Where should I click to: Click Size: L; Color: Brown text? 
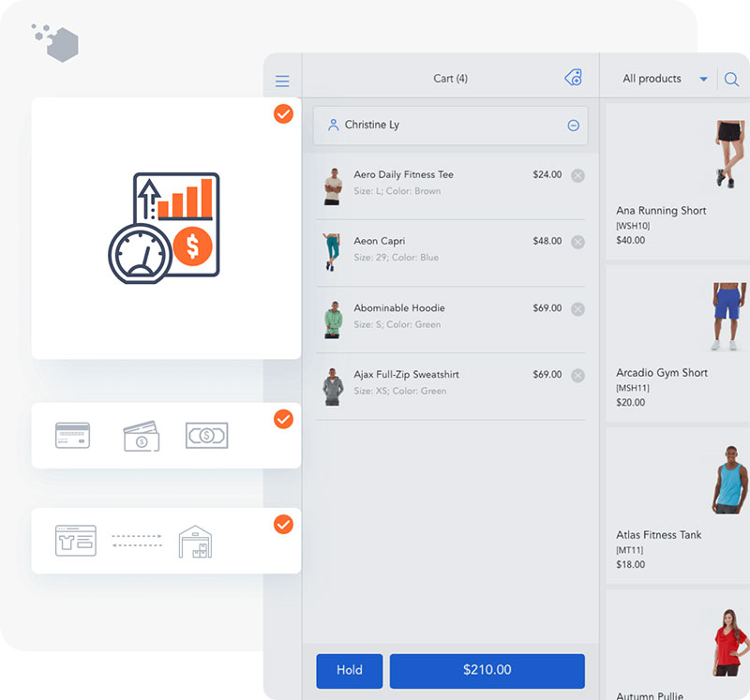397,191
